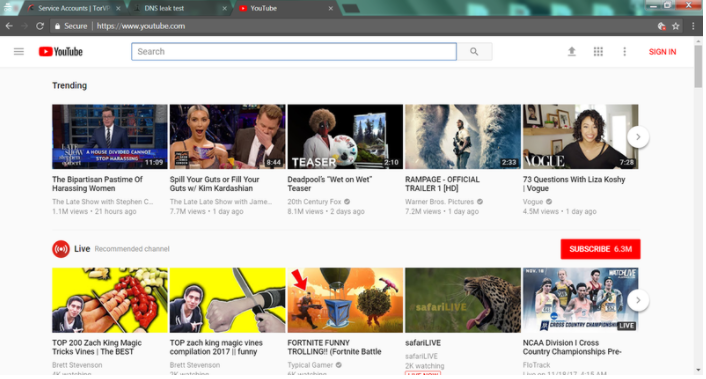Open safariLIVE video title

click(x=423, y=343)
